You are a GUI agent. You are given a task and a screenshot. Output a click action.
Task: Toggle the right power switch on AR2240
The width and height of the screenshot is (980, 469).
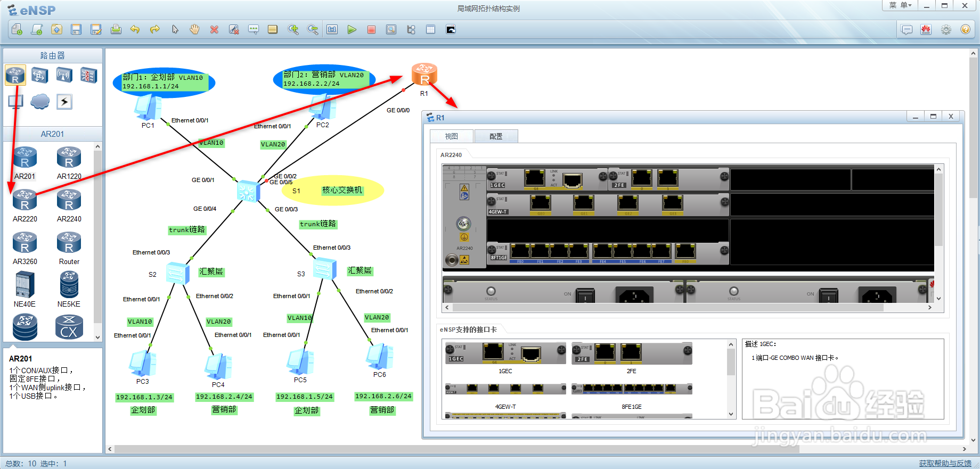(x=828, y=296)
